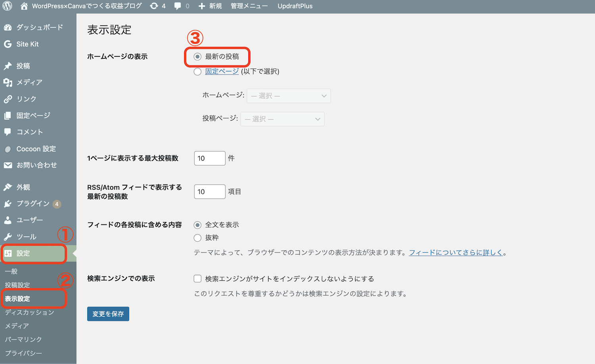Image resolution: width=595 pixels, height=364 pixels.
Task: Enable 検索エンジンがサイトをインデックスしないようにする checkbox
Action: click(198, 278)
